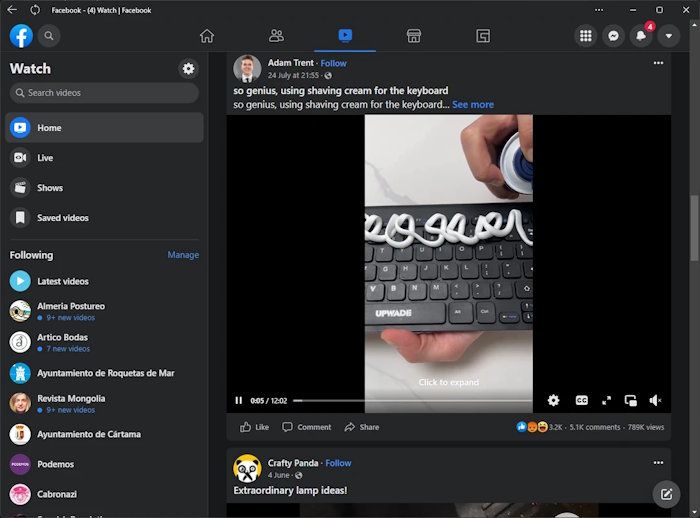Screen dimensions: 700x518
Task: Open Adam Trent post options menu
Action: (658, 63)
